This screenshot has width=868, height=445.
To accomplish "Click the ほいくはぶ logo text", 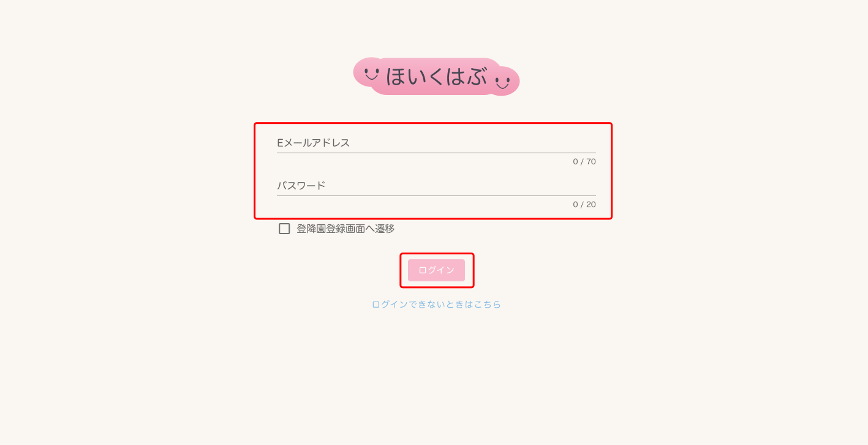I will 436,77.
